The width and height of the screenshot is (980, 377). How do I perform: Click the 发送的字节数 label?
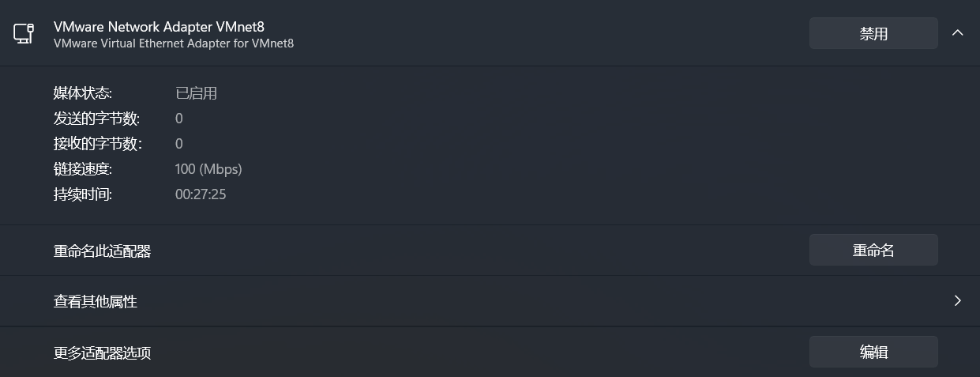tap(96, 119)
